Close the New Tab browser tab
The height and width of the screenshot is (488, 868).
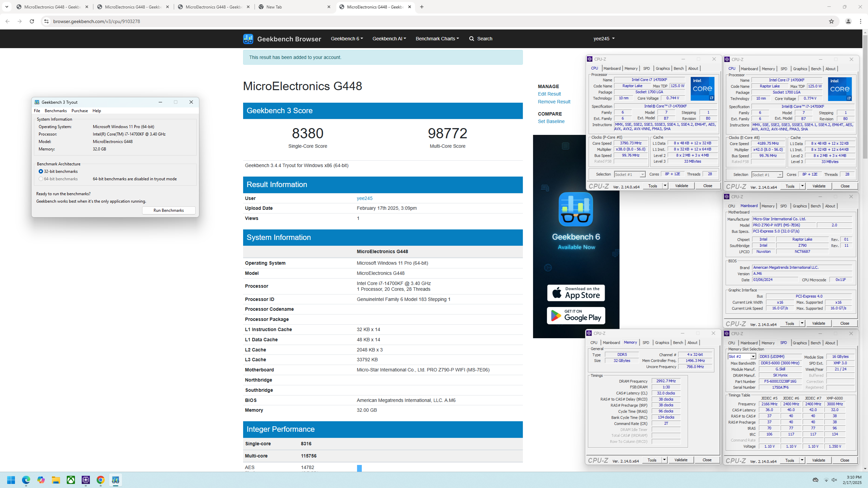[x=329, y=7]
